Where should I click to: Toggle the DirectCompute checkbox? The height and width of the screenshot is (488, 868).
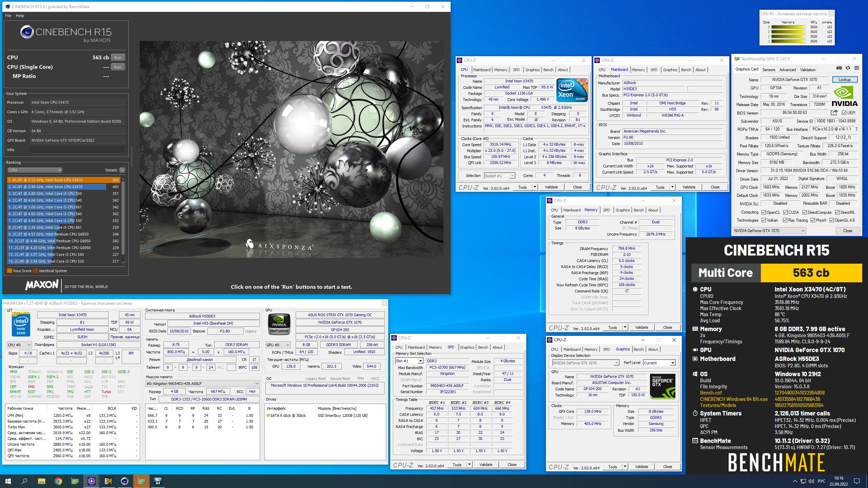[805, 212]
